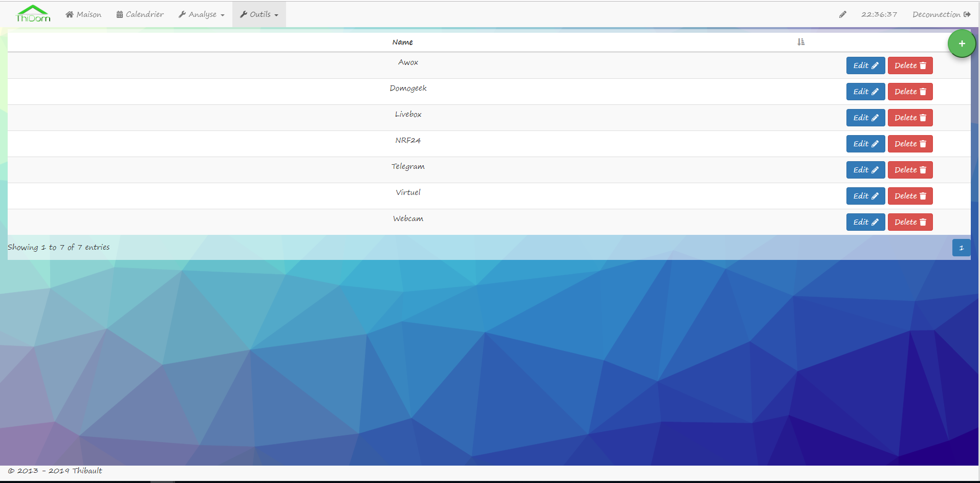The height and width of the screenshot is (483, 980).
Task: Edit the Domogeek entry
Action: point(865,92)
